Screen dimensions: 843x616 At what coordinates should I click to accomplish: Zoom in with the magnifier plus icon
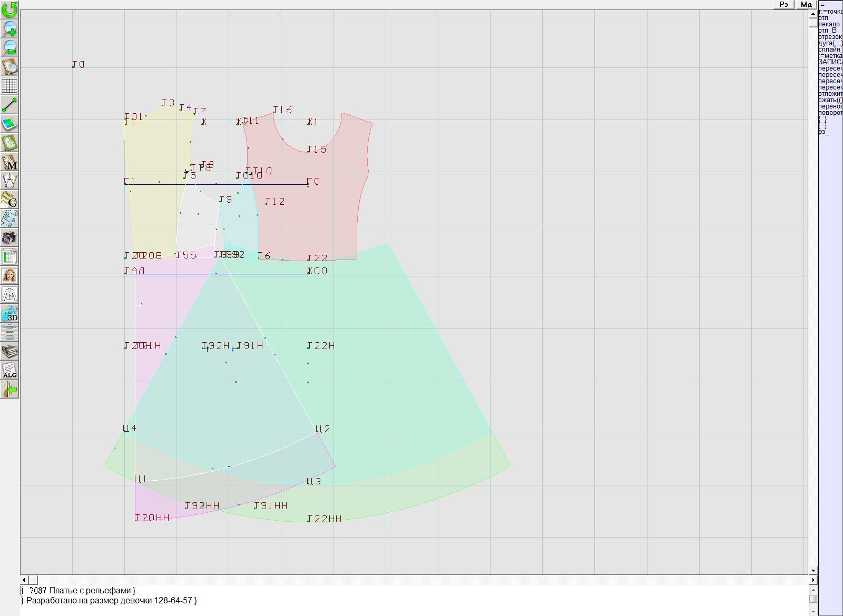pos(9,28)
